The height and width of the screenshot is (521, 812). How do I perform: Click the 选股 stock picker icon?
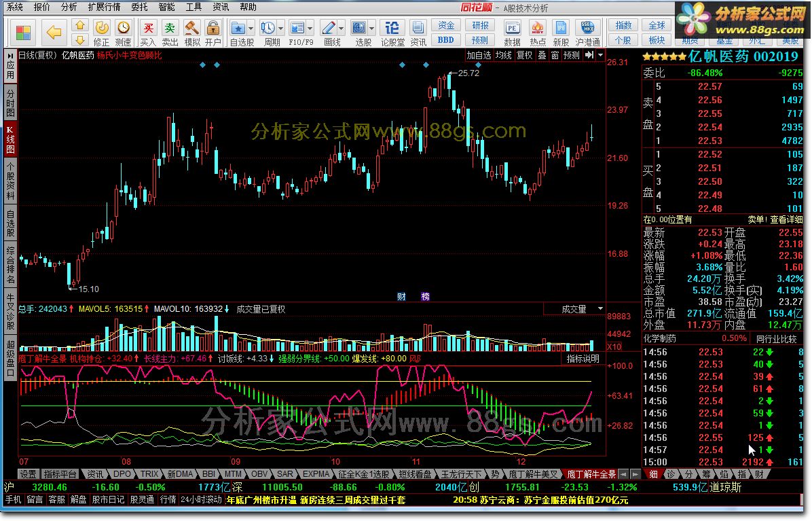tap(359, 27)
